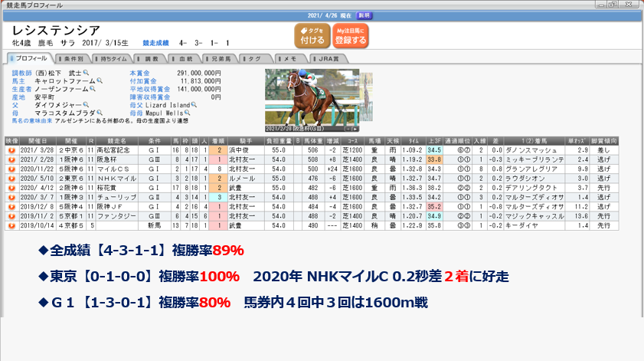
Task: Play video icon for 桜花賞 race
Action: pyautogui.click(x=11, y=186)
